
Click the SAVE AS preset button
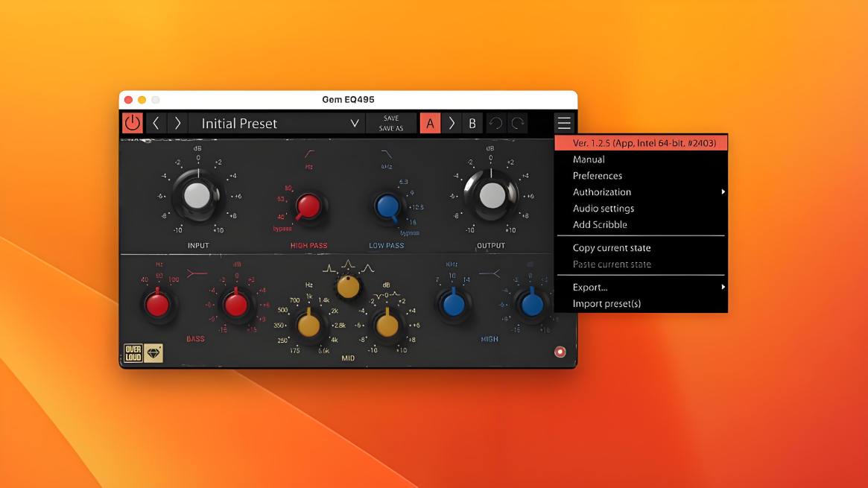click(x=391, y=128)
